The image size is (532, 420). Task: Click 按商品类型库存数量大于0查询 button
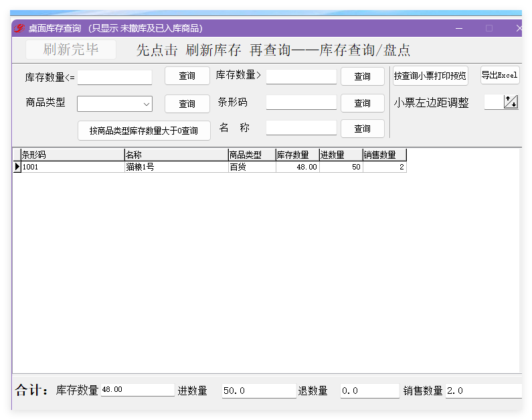pos(144,131)
